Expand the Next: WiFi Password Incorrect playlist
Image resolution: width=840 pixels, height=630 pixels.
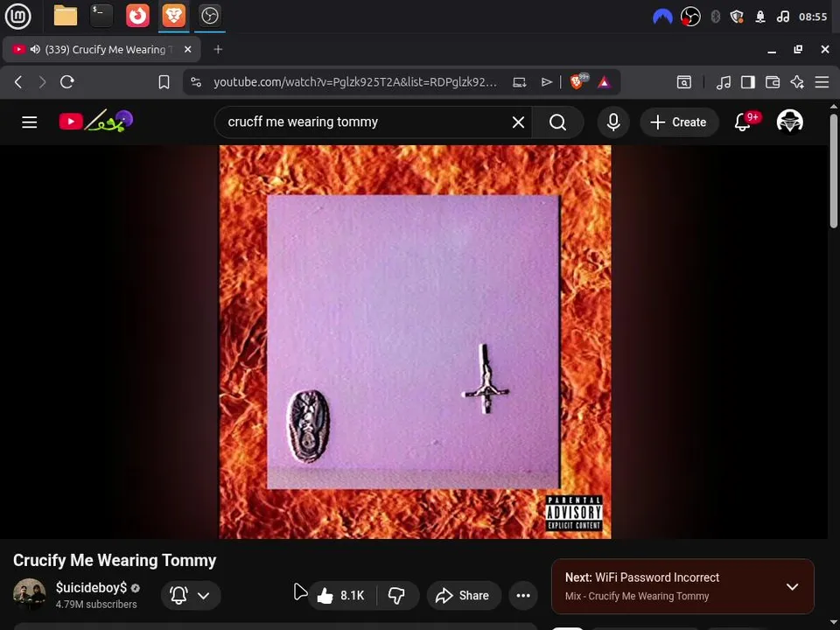(x=792, y=586)
